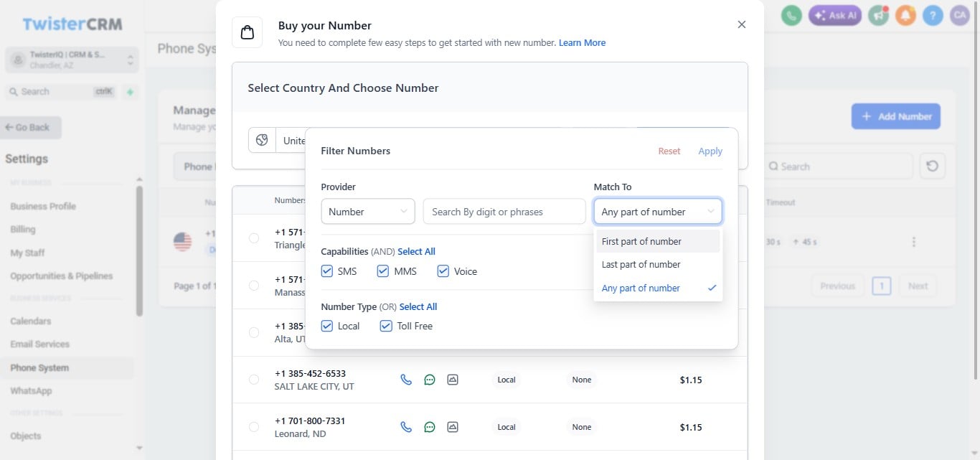Select the radio button for +1 701-800-7331
This screenshot has width=980, height=460.
pyautogui.click(x=254, y=427)
